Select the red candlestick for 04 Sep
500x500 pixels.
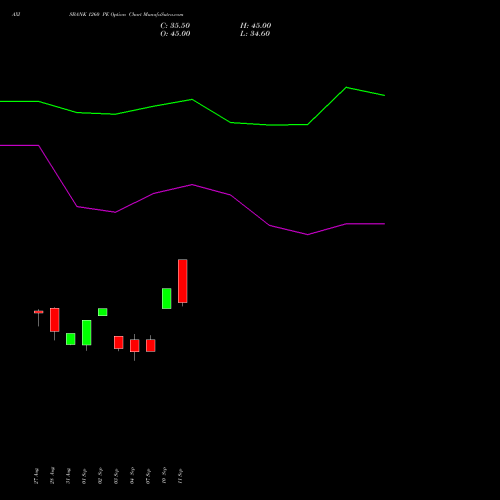point(135,346)
